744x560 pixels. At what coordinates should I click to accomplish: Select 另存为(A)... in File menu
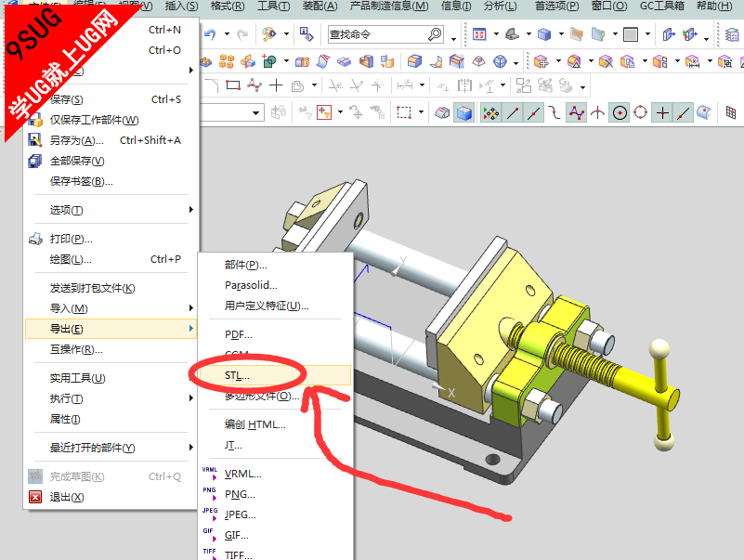[77, 140]
